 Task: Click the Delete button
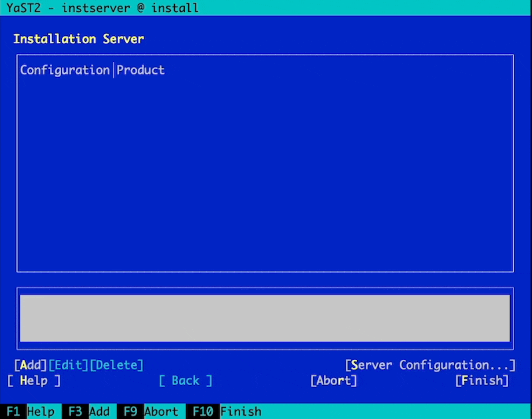pyautogui.click(x=116, y=365)
